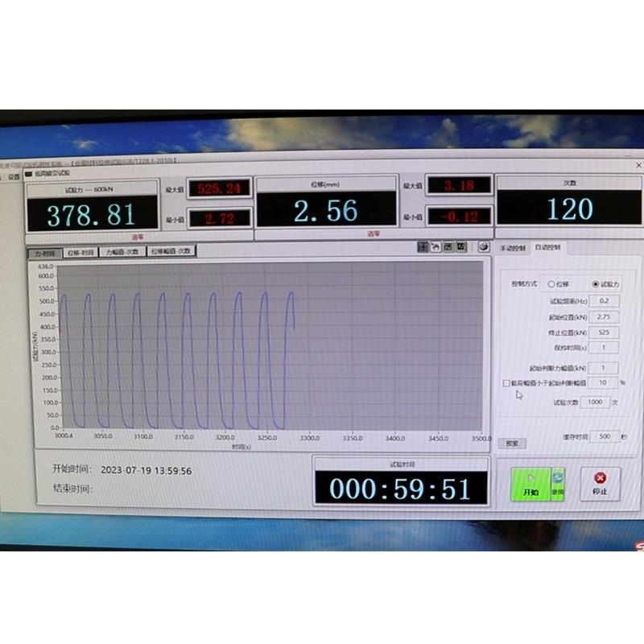Click 清零 under the test force display
This screenshot has width=644, height=644.
point(138,237)
